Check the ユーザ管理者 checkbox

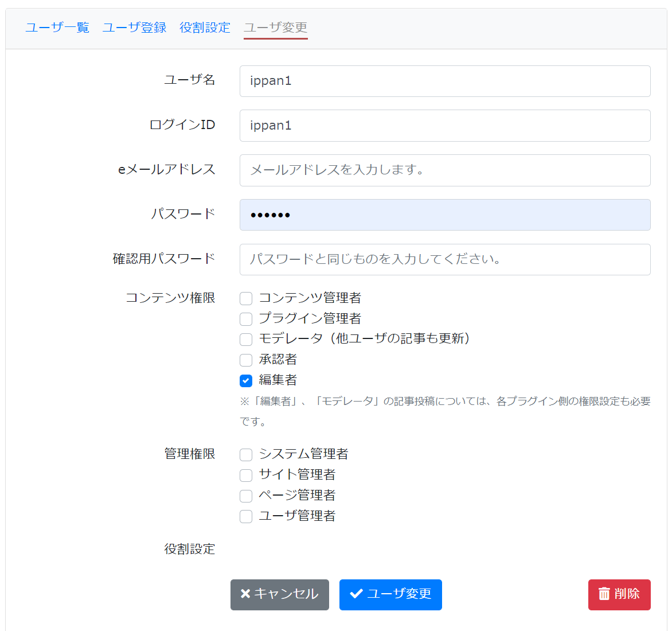[x=246, y=516]
